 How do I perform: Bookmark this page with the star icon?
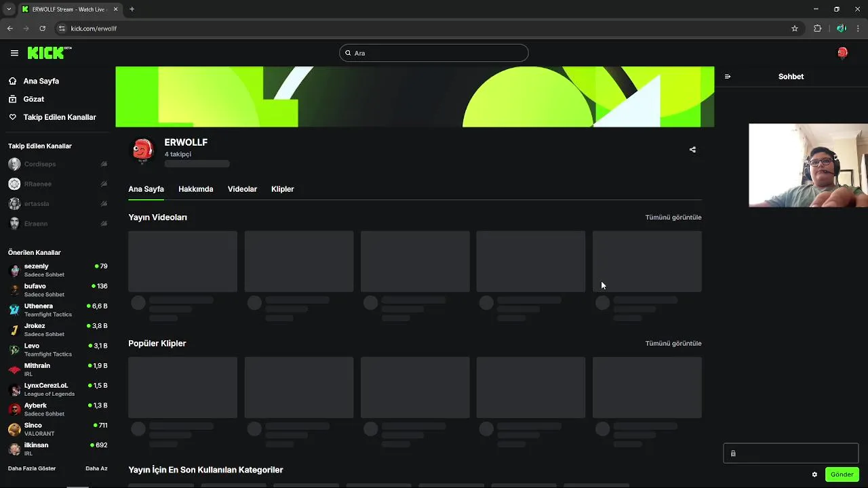[795, 28]
